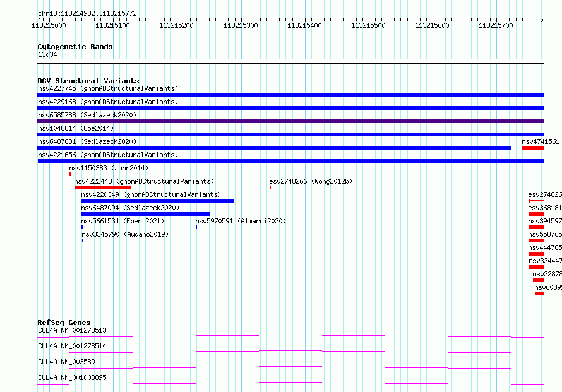Open the nsv3345790 (Audano2019) label
The height and width of the screenshot is (392, 562).
(125, 234)
